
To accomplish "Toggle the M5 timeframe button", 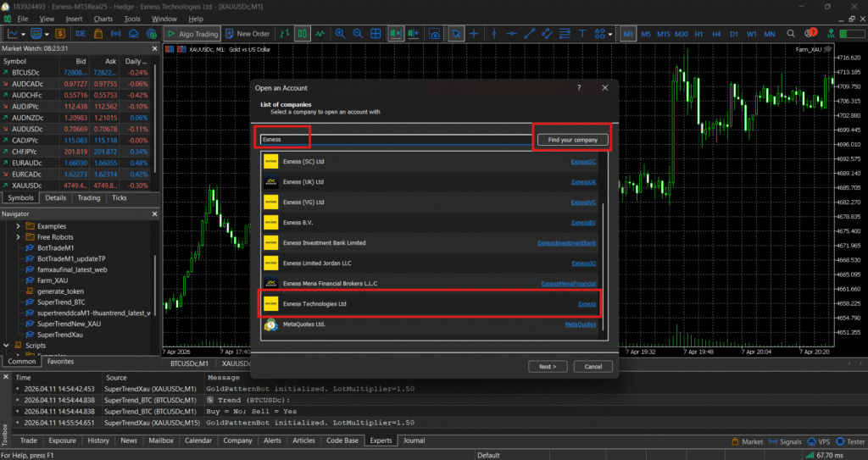I will (x=646, y=34).
